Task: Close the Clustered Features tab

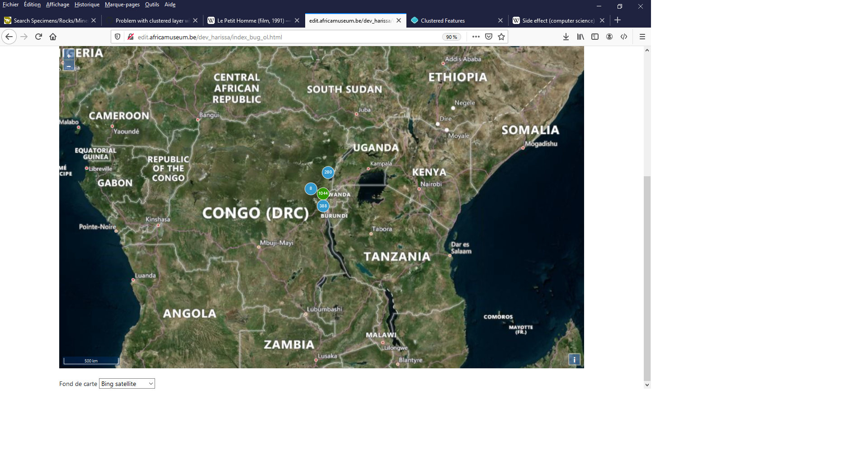Action: click(x=500, y=20)
